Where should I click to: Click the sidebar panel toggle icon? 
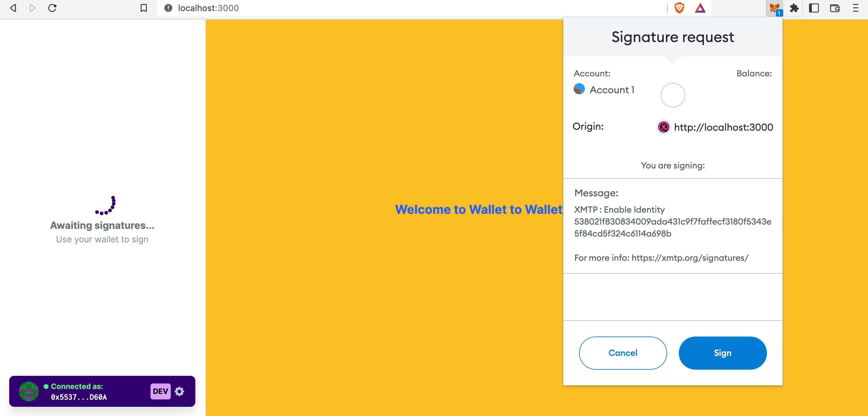tap(814, 7)
